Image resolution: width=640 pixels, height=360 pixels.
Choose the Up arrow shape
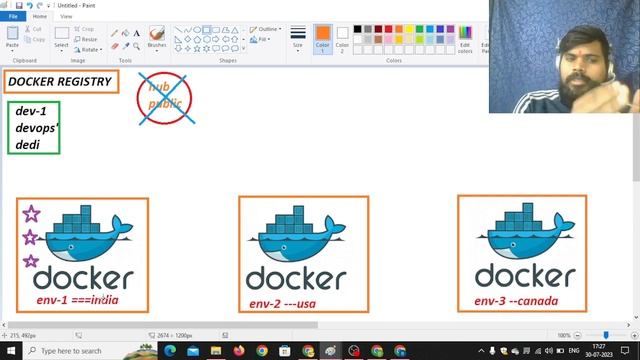235,40
